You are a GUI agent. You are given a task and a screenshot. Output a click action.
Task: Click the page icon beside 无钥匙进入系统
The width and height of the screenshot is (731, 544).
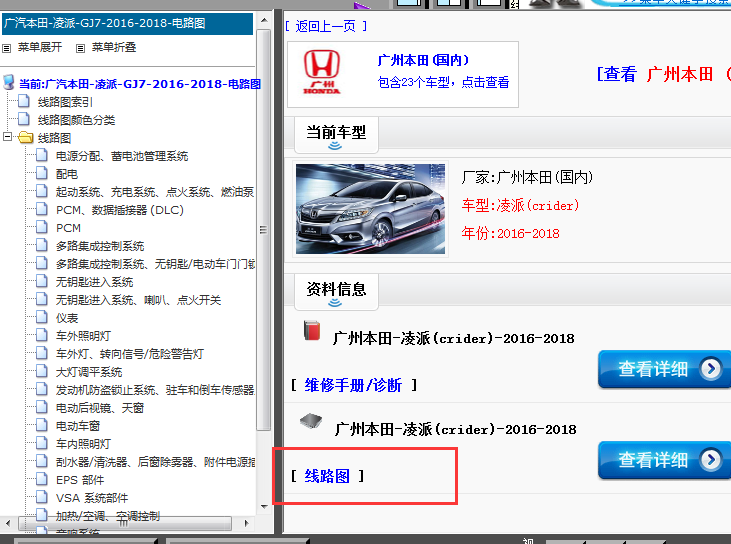click(42, 281)
